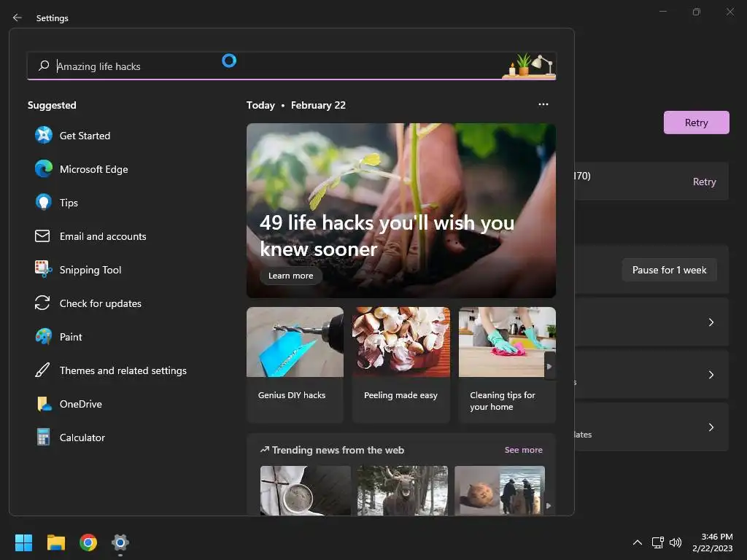Click the desk lamp search highlight illustration
Viewport: 747px width, 560px height.
pos(530,66)
